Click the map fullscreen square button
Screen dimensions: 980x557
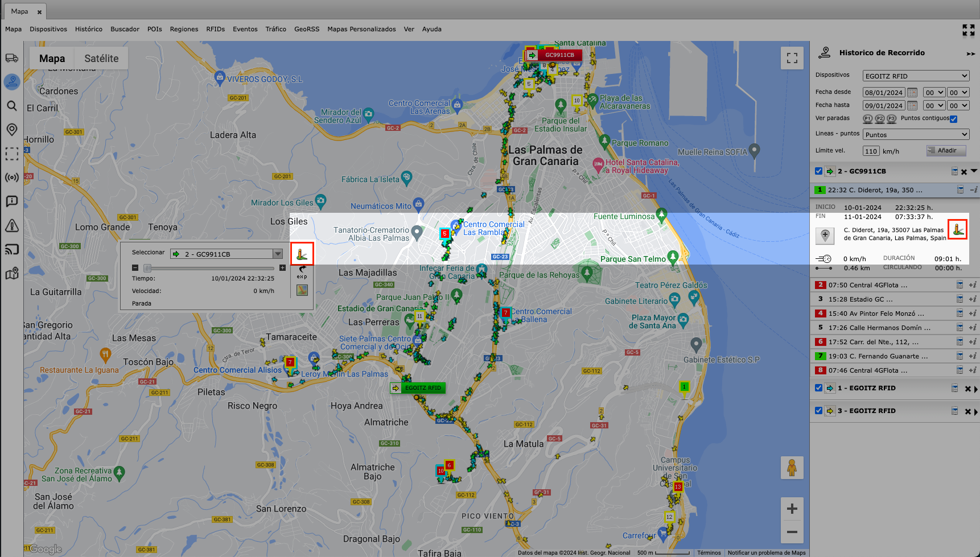point(792,58)
